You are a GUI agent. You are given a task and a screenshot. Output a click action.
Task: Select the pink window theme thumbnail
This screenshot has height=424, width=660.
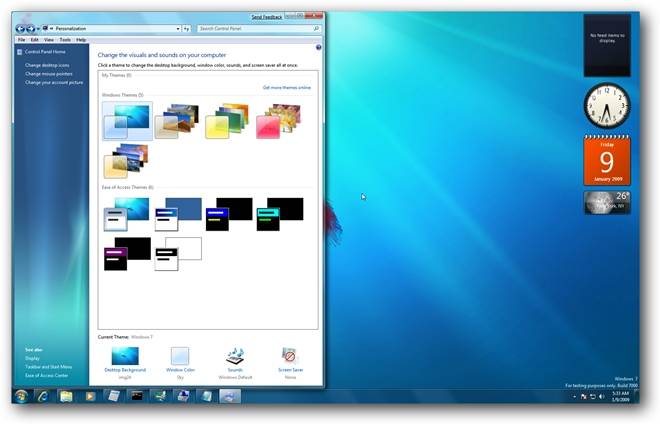click(x=278, y=121)
